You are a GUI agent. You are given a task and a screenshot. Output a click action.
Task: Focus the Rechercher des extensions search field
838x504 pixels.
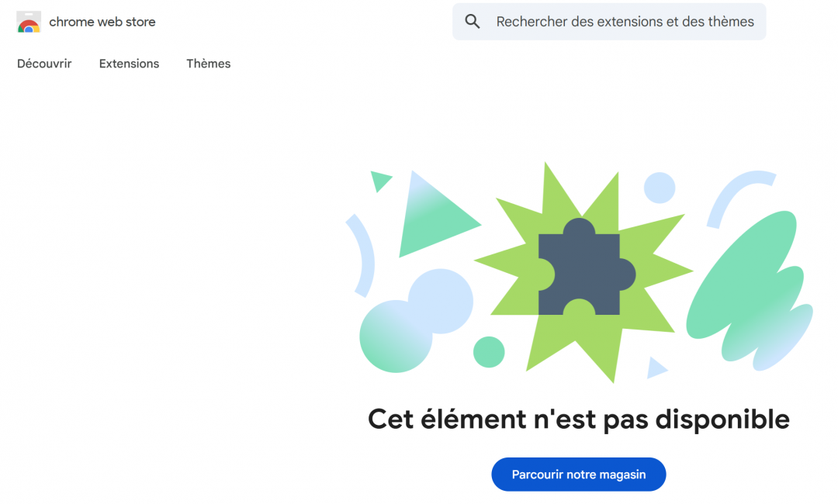(609, 22)
